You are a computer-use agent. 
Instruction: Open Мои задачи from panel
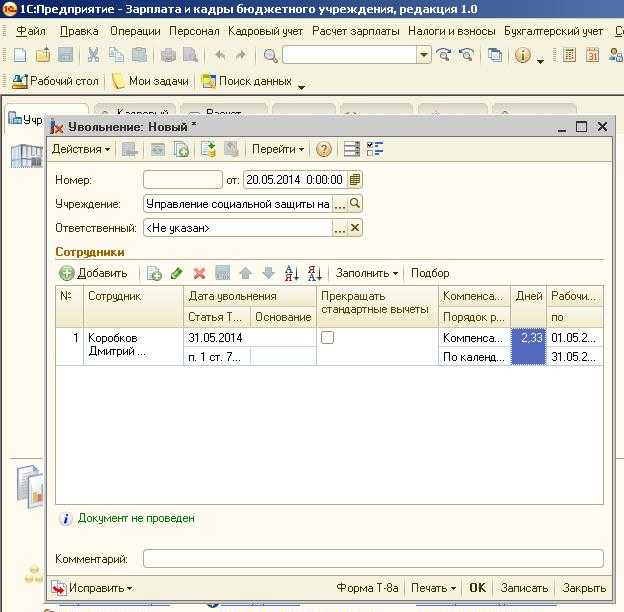pyautogui.click(x=150, y=81)
